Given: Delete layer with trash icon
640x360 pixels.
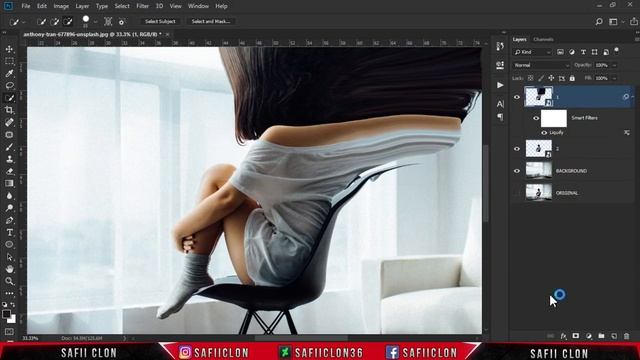Looking at the screenshot, I should 627,336.
